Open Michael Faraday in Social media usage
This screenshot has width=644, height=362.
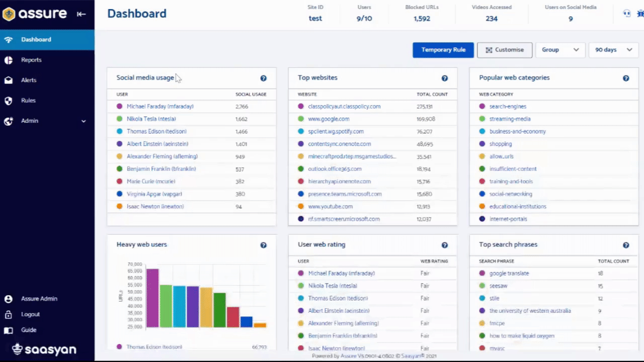point(160,107)
